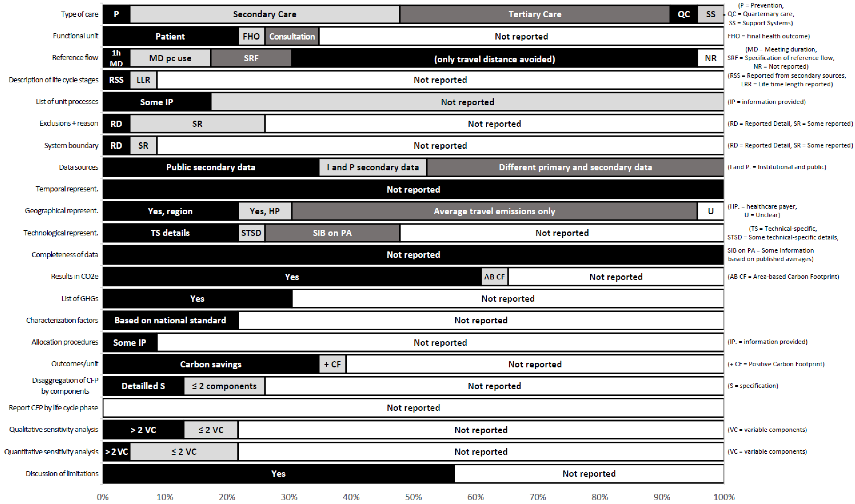Click the 'FHO' segment
855x504 pixels.
pos(251,36)
